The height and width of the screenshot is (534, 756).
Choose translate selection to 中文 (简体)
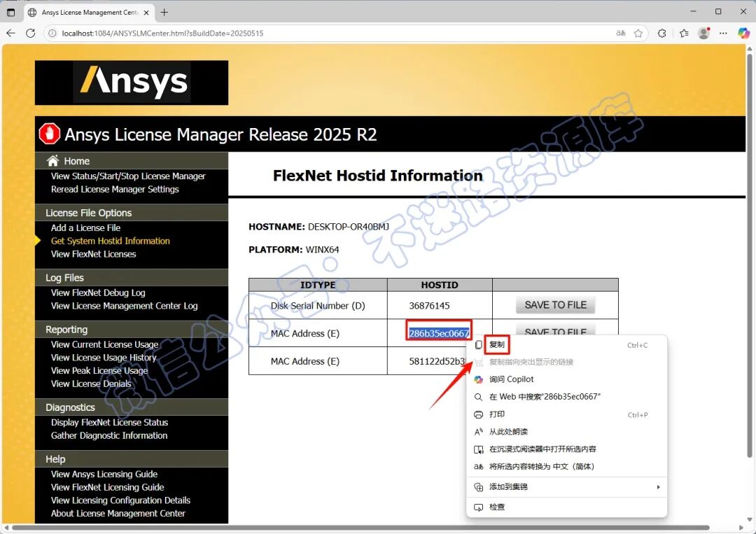[542, 466]
